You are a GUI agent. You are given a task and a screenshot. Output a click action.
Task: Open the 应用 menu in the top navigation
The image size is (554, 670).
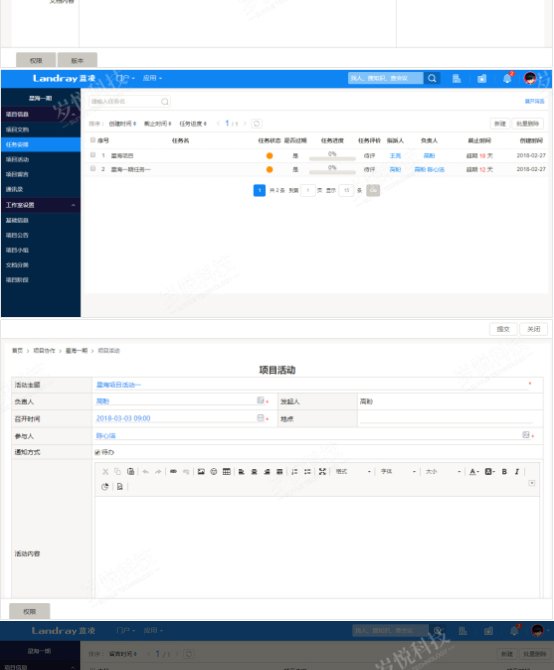152,78
